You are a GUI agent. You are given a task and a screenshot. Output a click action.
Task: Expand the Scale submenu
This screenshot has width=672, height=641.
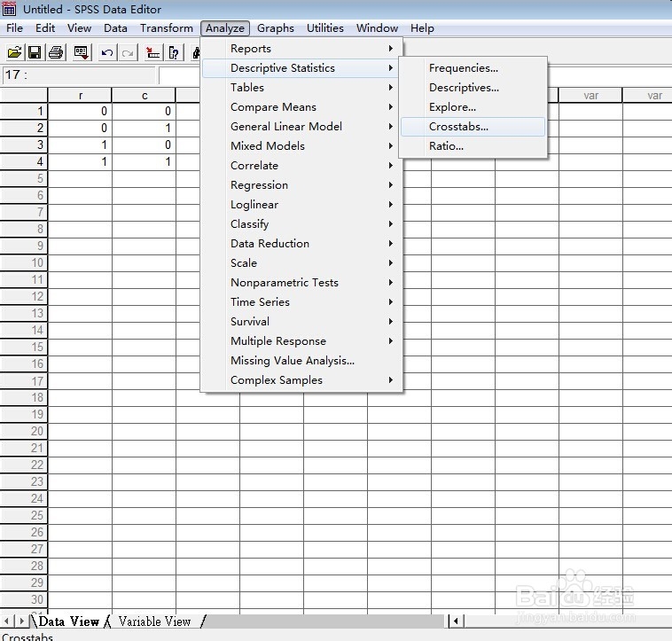pyautogui.click(x=301, y=262)
